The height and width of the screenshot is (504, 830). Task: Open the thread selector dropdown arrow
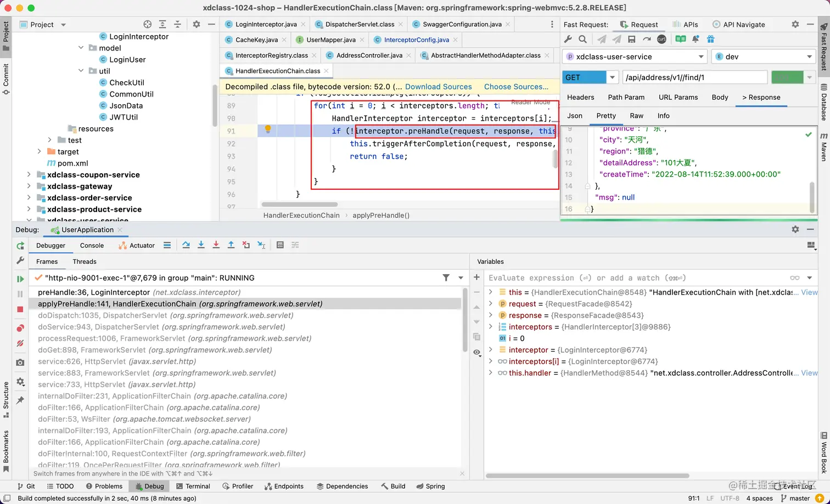pyautogui.click(x=461, y=278)
